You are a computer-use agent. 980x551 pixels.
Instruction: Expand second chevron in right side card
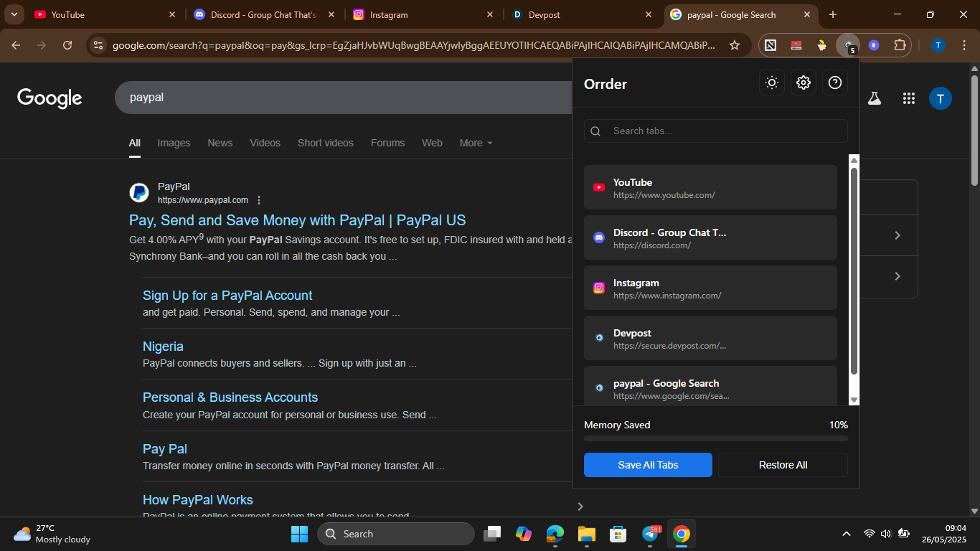pyautogui.click(x=897, y=276)
